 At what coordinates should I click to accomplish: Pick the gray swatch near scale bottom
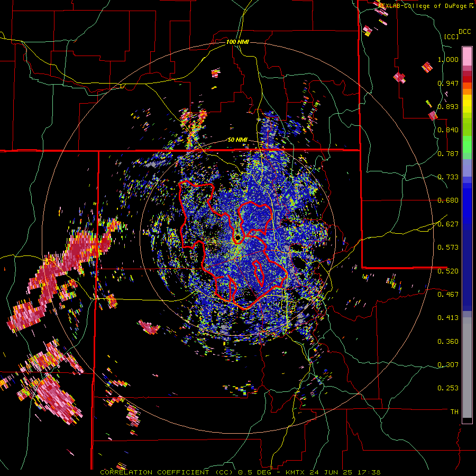[467, 368]
